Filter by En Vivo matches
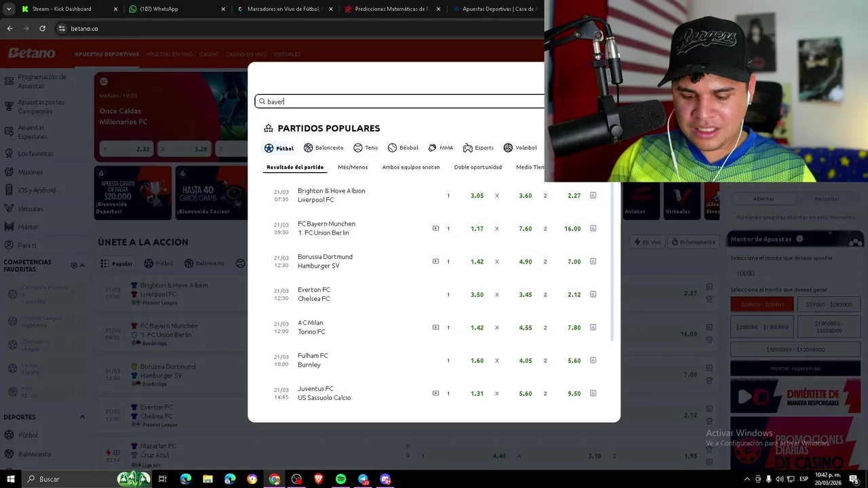Image resolution: width=868 pixels, height=488 pixels. [648, 242]
